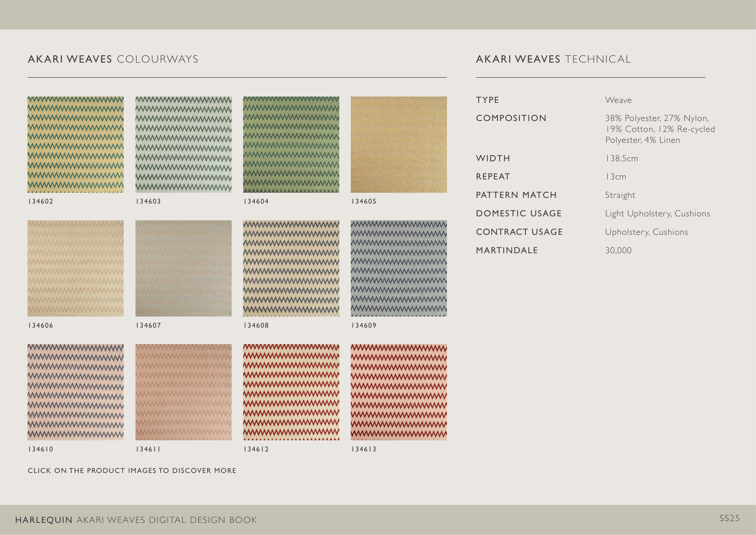756x535 pixels.
Task: Select the 134610 pink and navy swatch
Action: click(75, 392)
